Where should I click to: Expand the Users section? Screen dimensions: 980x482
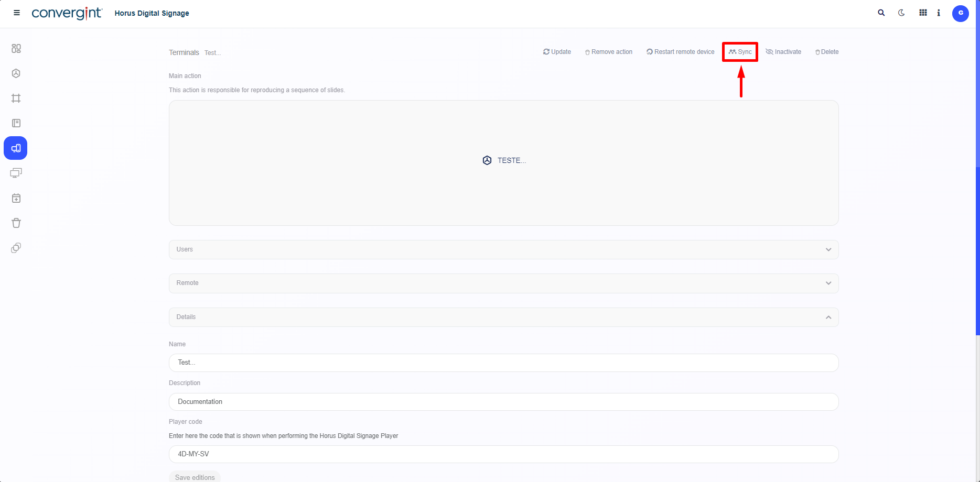(x=503, y=249)
